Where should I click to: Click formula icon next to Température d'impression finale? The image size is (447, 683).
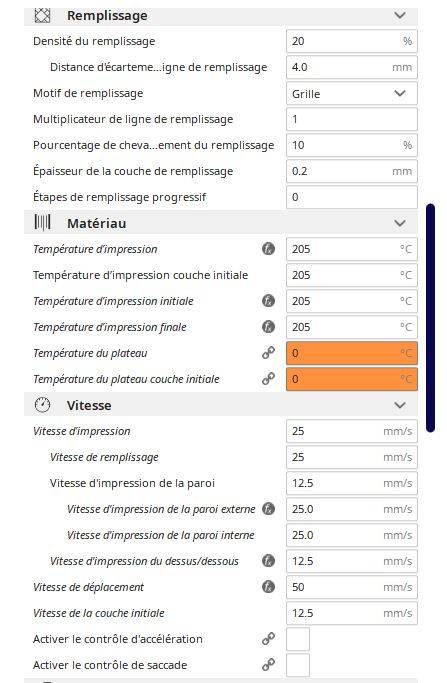tap(268, 327)
